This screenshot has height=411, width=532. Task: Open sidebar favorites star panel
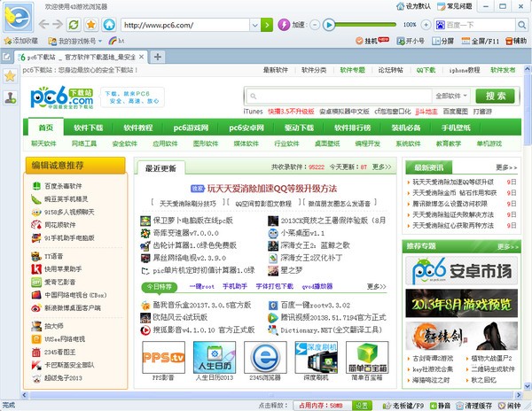pos(10,76)
